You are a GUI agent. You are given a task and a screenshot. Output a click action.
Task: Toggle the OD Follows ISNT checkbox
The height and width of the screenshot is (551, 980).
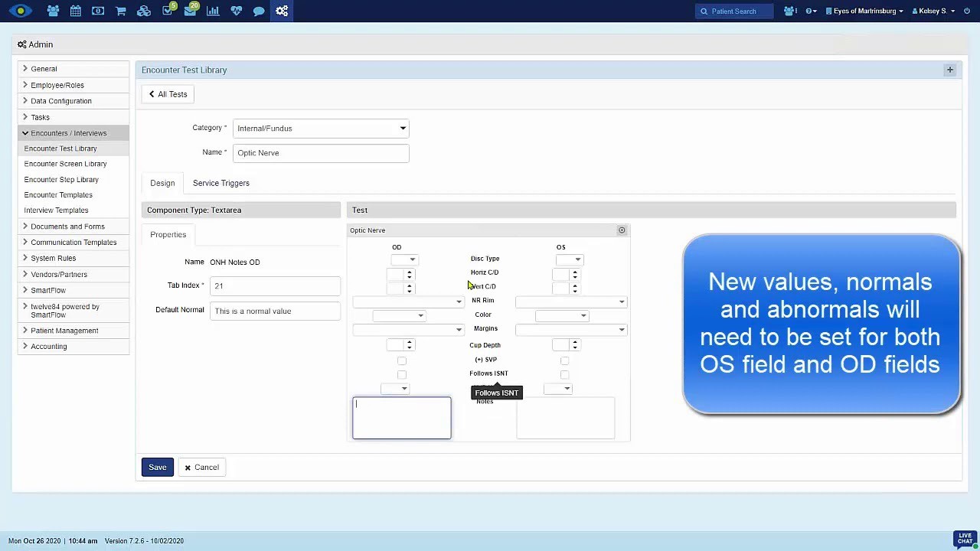[x=402, y=374]
